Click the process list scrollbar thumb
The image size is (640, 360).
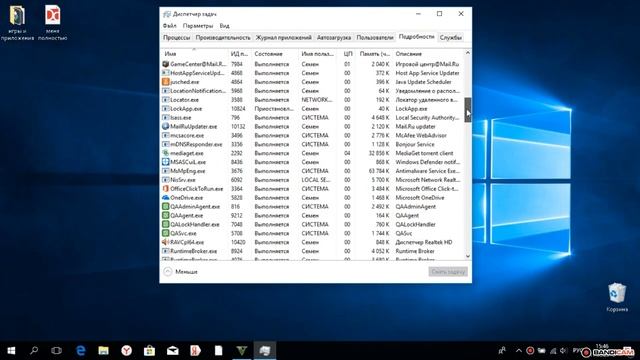point(468,109)
